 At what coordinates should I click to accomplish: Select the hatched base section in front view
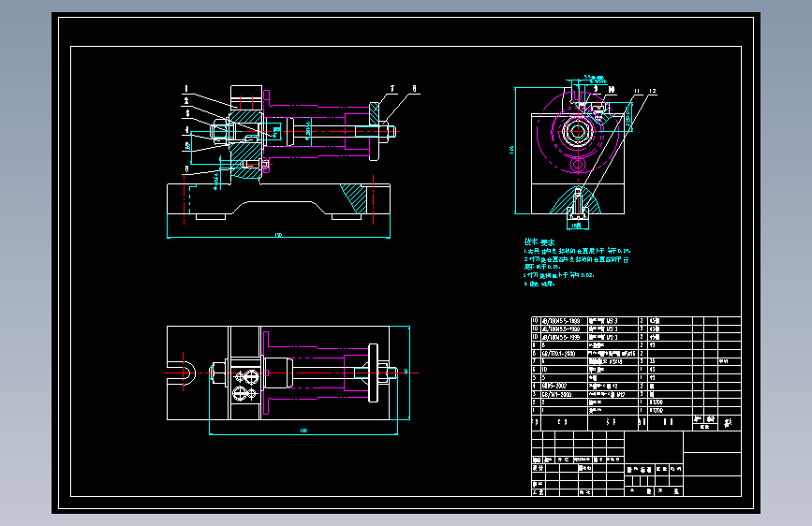coord(354,198)
